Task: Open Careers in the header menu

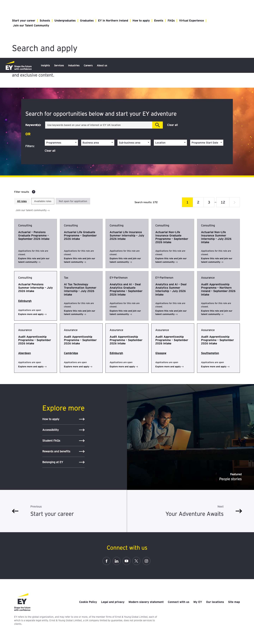Action: point(88,65)
